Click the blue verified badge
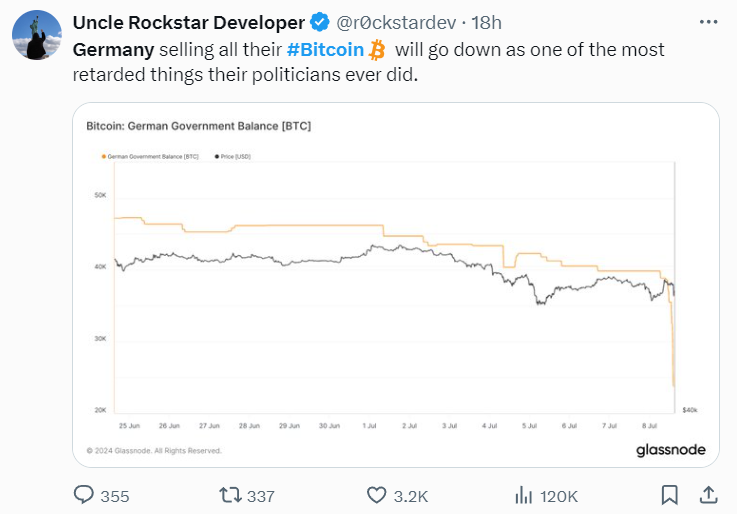 320,22
